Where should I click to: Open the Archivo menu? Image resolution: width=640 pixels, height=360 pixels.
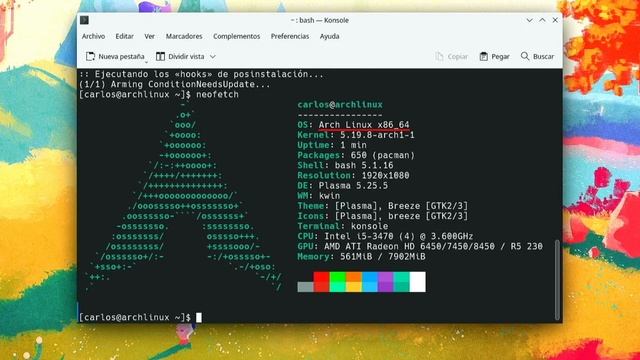point(93,36)
